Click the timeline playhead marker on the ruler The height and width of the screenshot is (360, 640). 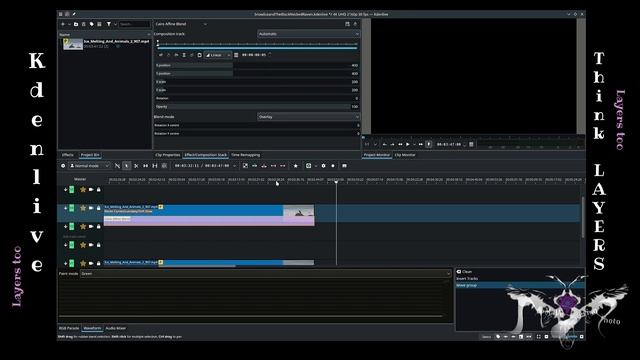336,182
